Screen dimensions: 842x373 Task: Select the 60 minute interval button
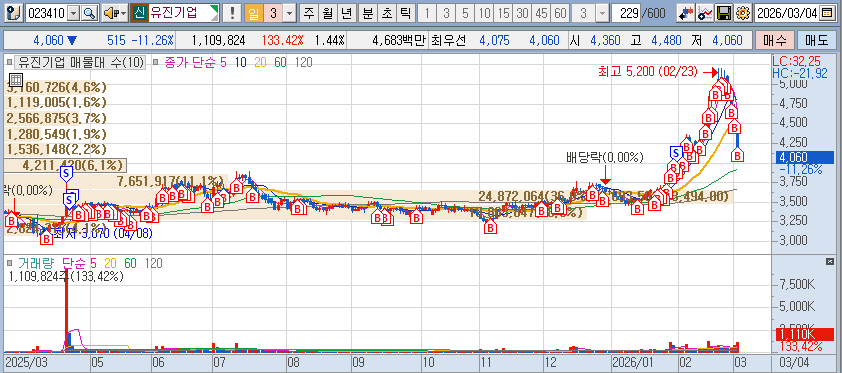pyautogui.click(x=560, y=13)
